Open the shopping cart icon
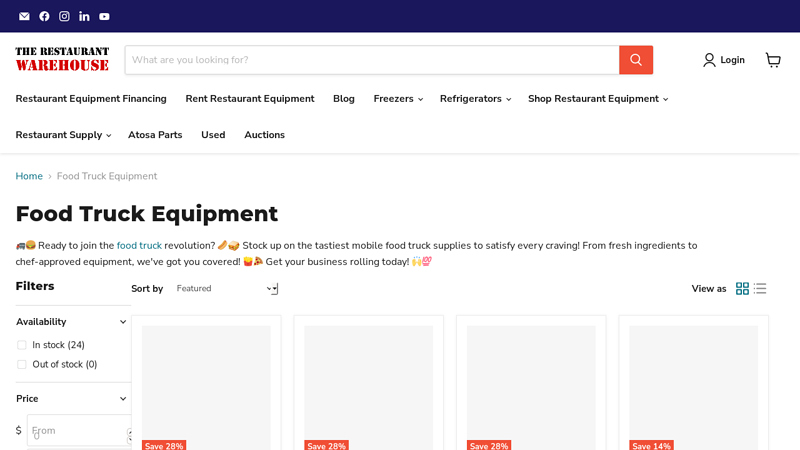This screenshot has width=800, height=450. point(773,60)
